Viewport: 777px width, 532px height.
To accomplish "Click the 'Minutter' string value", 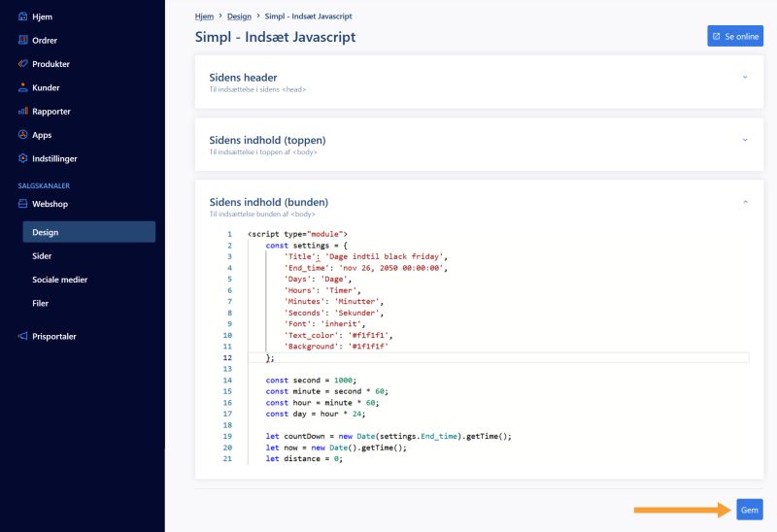I will [356, 301].
